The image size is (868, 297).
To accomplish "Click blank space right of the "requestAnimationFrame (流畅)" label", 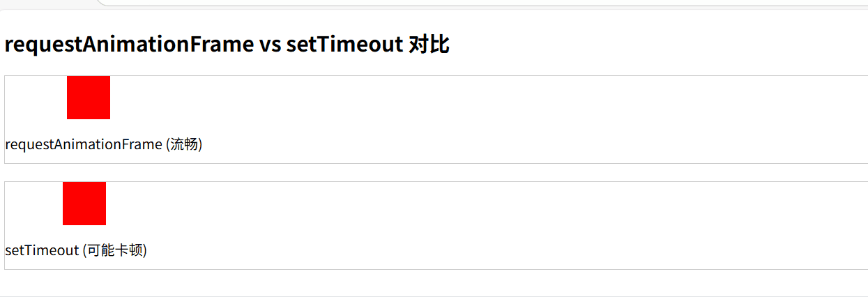I will point(488,144).
